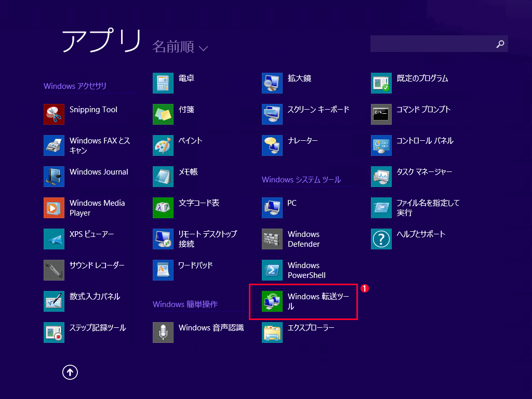Select the Windows 簡単操作 group header
This screenshot has height=399, width=532.
pos(185,304)
